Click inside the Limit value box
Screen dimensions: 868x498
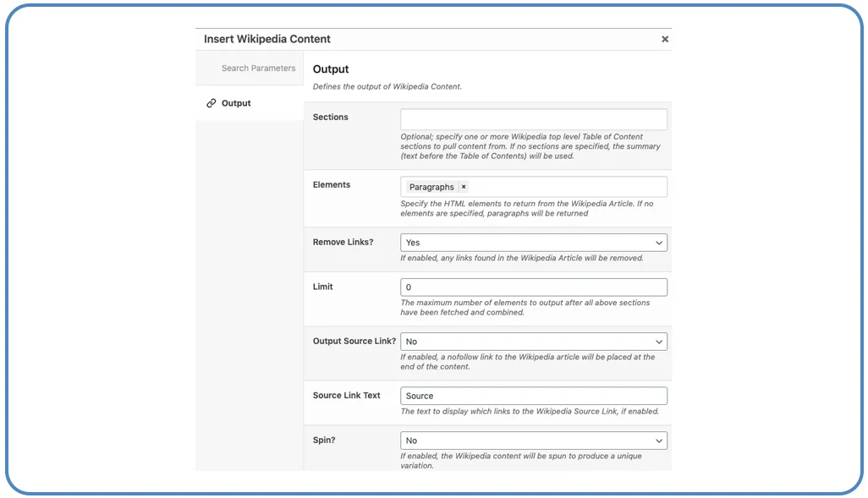click(533, 287)
